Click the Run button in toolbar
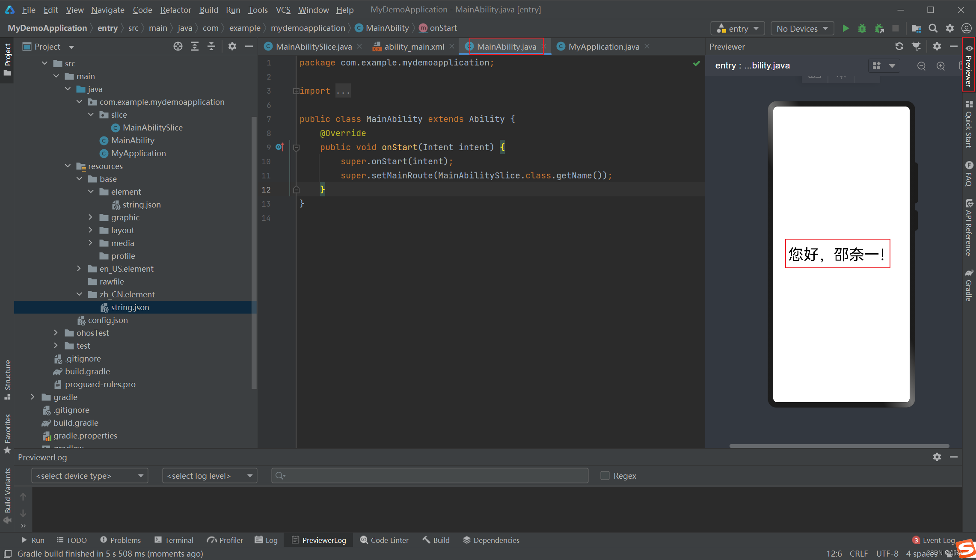This screenshot has width=976, height=560. pos(845,27)
